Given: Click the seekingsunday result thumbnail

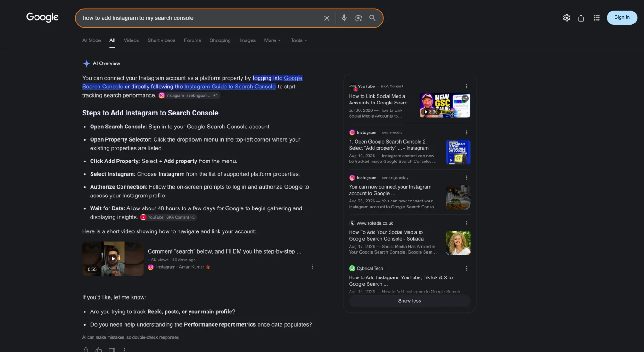Looking at the screenshot, I should 458,197.
